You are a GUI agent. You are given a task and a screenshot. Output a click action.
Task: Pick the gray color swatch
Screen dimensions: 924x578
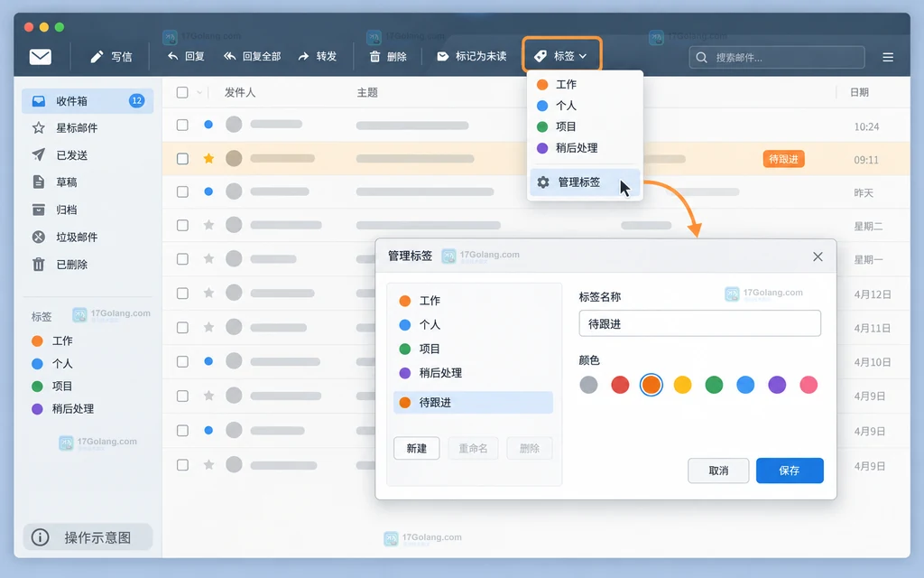[x=588, y=385]
